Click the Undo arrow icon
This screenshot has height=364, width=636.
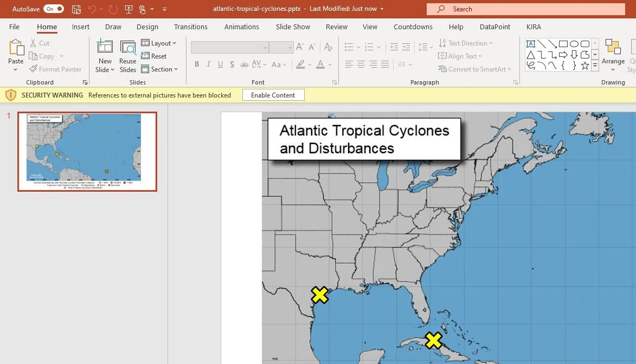point(92,9)
